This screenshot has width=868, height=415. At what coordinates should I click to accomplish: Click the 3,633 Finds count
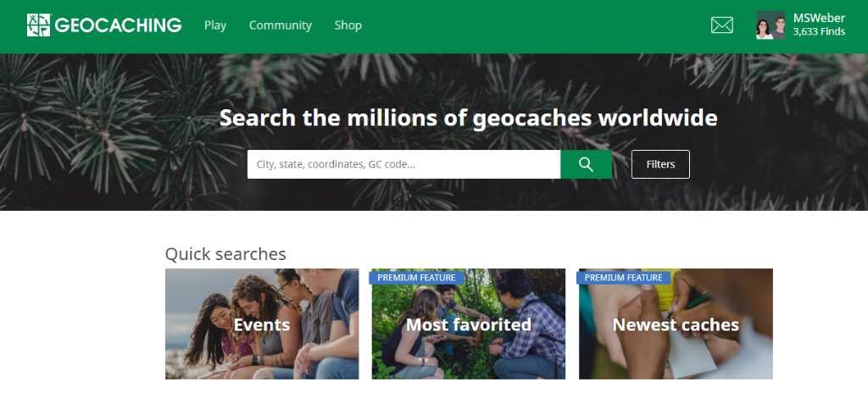[x=819, y=32]
